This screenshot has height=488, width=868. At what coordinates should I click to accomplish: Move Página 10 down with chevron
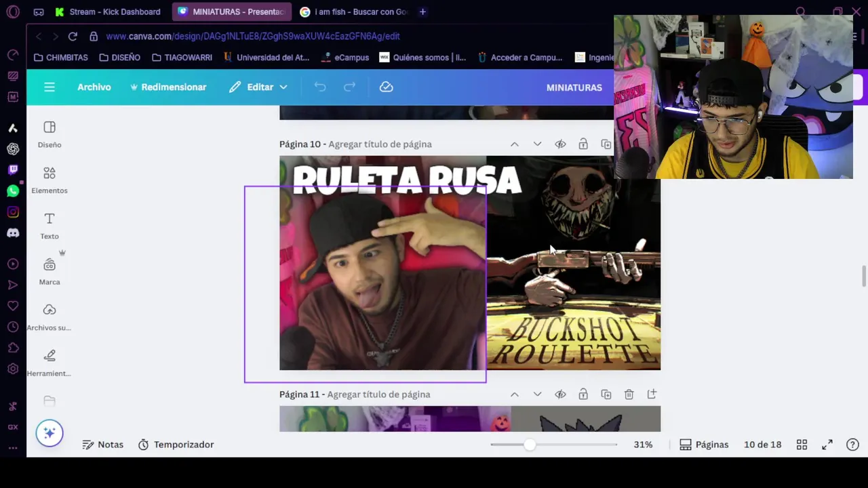tap(537, 144)
